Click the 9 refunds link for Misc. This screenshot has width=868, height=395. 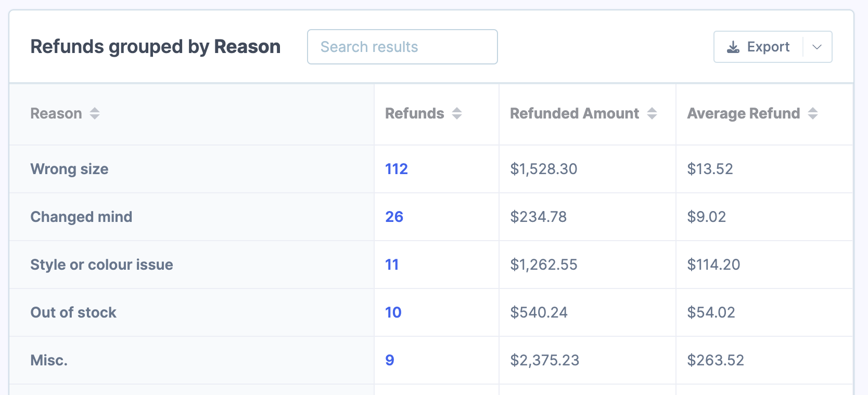[389, 360]
